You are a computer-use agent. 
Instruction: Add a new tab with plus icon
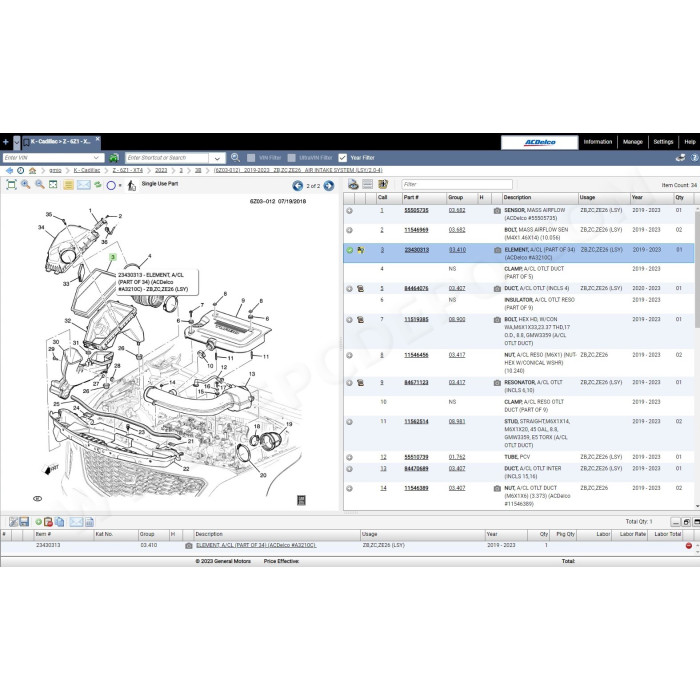[6, 142]
